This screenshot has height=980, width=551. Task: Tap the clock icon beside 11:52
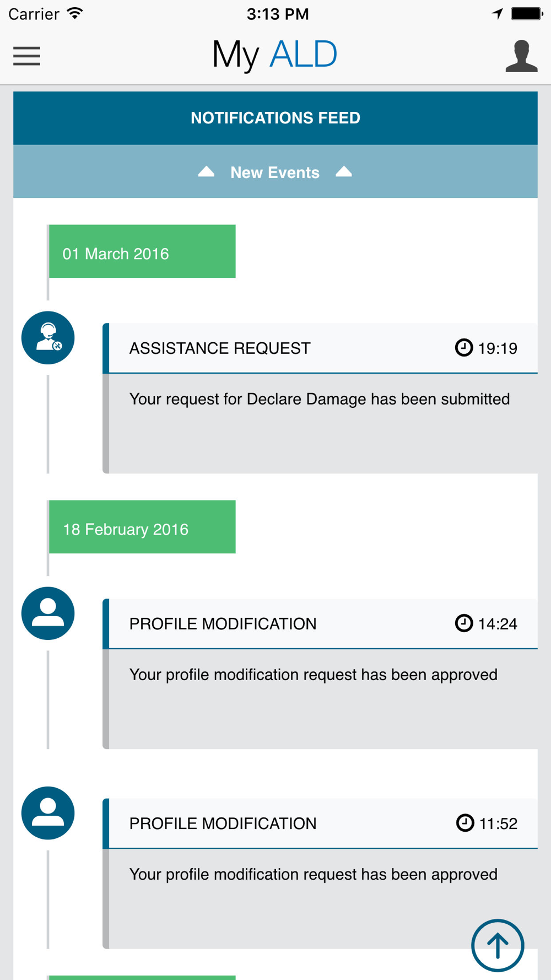[465, 823]
